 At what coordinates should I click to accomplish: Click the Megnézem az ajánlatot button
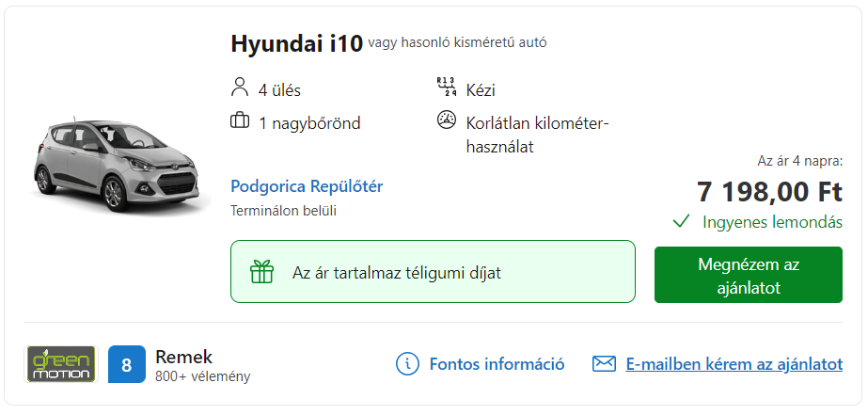(x=749, y=275)
